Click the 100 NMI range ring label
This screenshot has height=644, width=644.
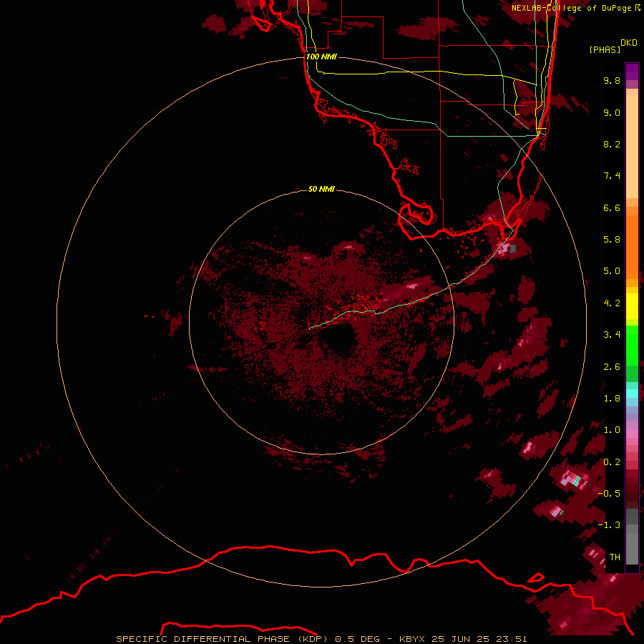(321, 57)
